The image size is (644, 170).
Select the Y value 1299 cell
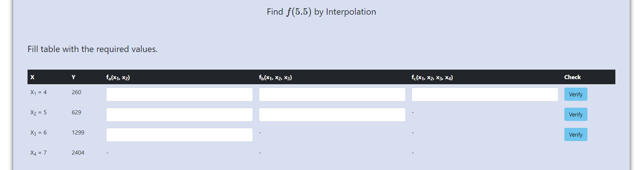(x=78, y=133)
